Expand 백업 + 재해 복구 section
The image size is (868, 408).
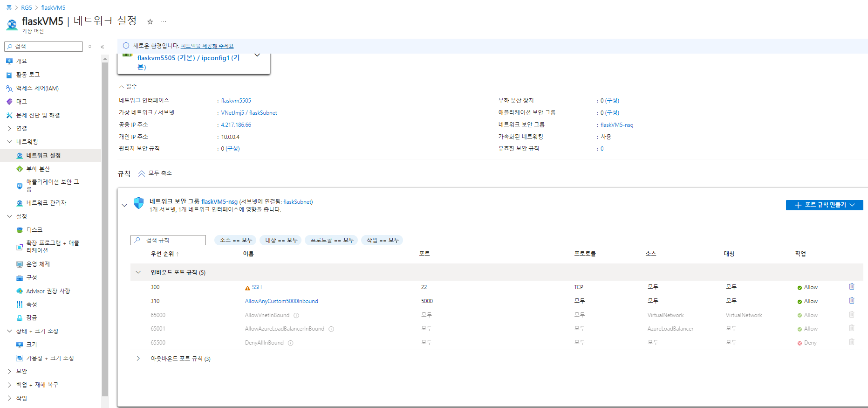coord(9,385)
